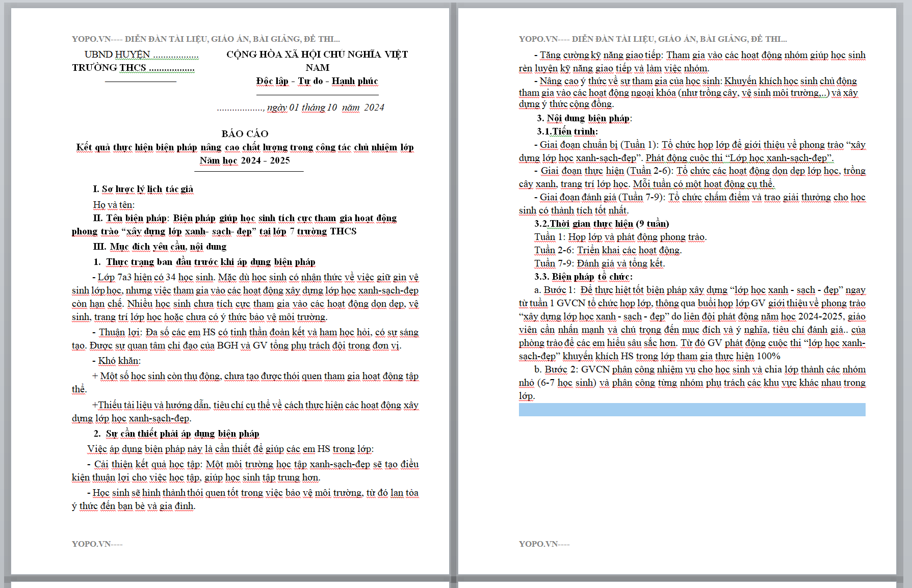Click the 'BÁO CÁO' title

point(245,134)
